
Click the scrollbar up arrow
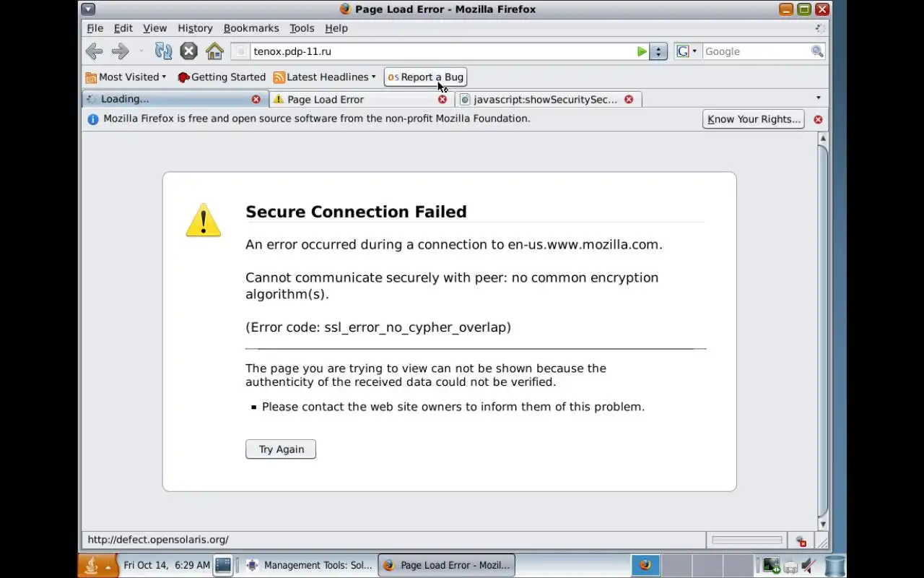coord(822,138)
